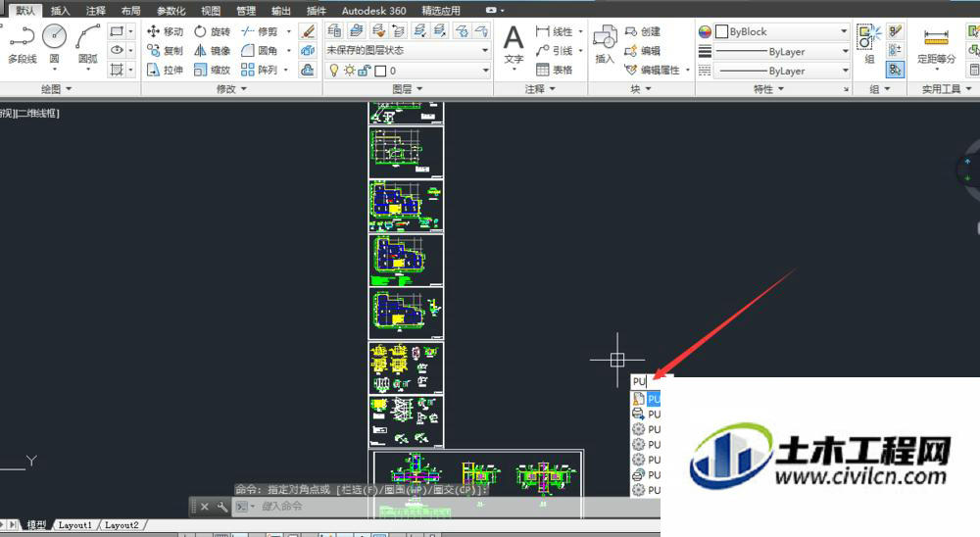Switch to the Layout (布局) ribbon tab

[x=130, y=11]
